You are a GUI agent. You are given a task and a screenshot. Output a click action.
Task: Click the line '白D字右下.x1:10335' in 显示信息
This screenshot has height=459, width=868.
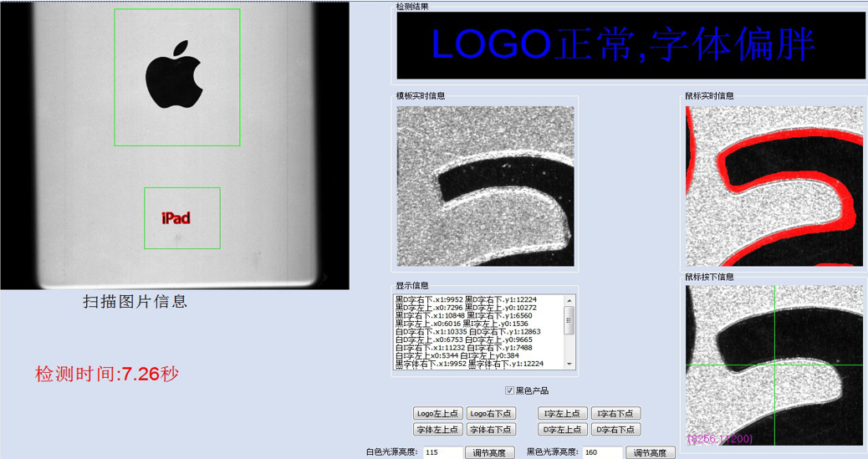pyautogui.click(x=467, y=332)
